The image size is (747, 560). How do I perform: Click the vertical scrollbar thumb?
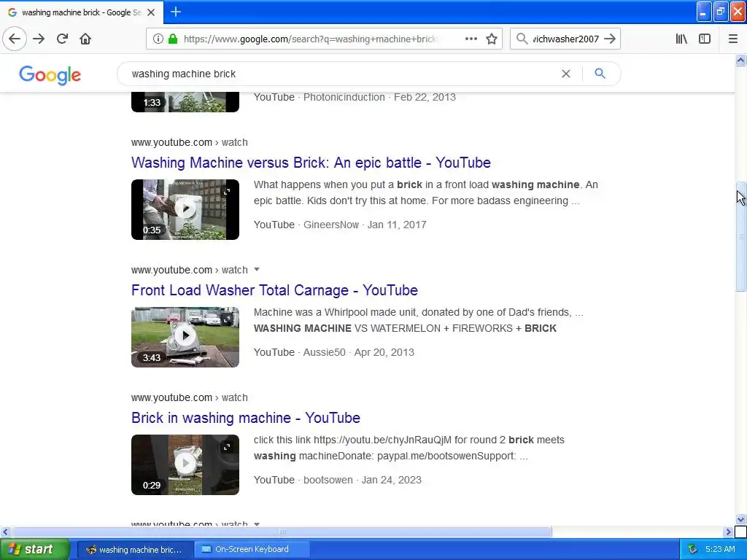(740, 236)
